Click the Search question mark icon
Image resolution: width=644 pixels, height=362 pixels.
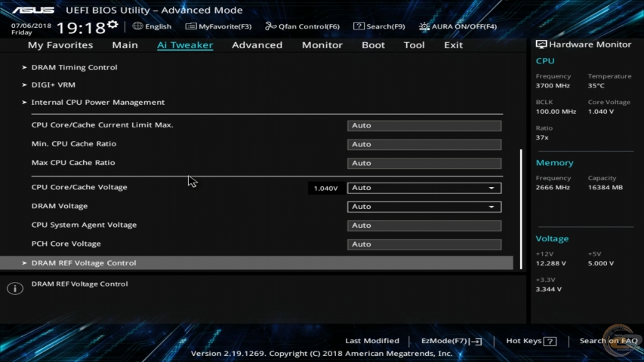click(359, 26)
